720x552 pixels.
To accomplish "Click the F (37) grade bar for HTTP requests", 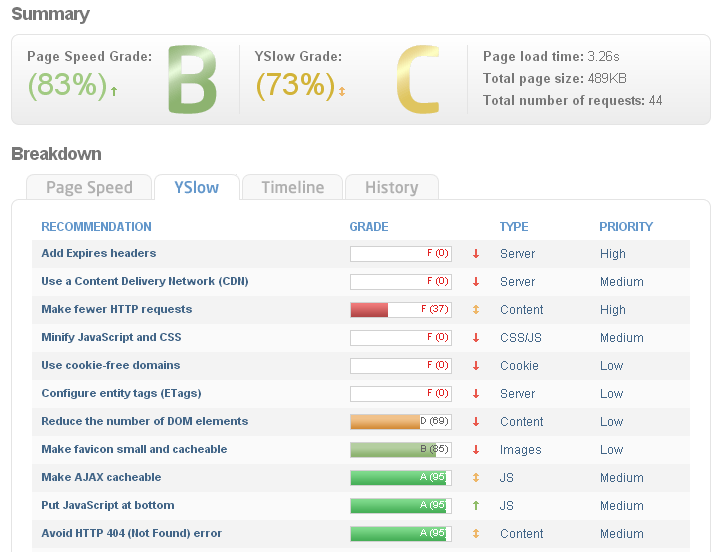I will (x=400, y=310).
